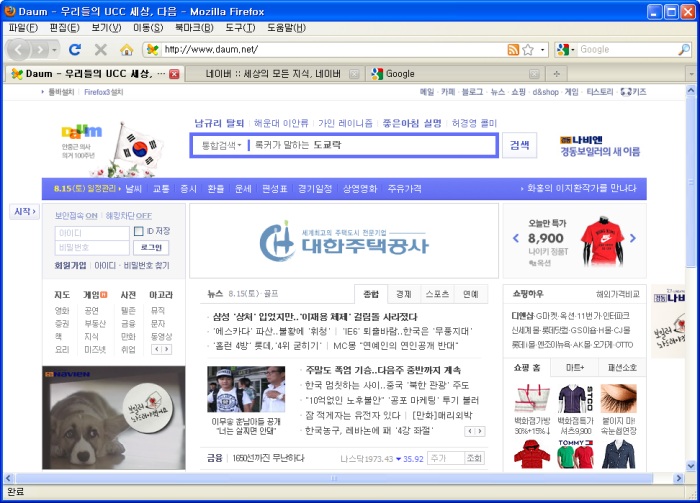The image size is (700, 503).
Task: Select the 연예 news tab
Action: (471, 294)
